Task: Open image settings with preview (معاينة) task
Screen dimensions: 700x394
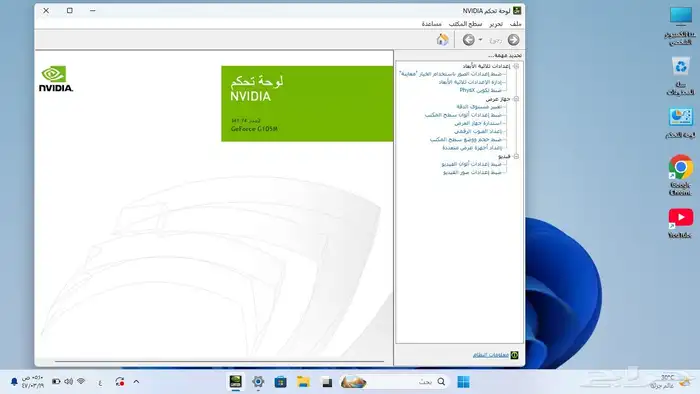Action: click(450, 74)
